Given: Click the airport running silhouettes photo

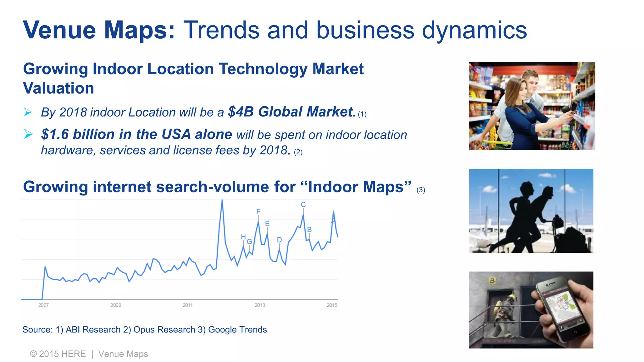Looking at the screenshot, I should [531, 211].
